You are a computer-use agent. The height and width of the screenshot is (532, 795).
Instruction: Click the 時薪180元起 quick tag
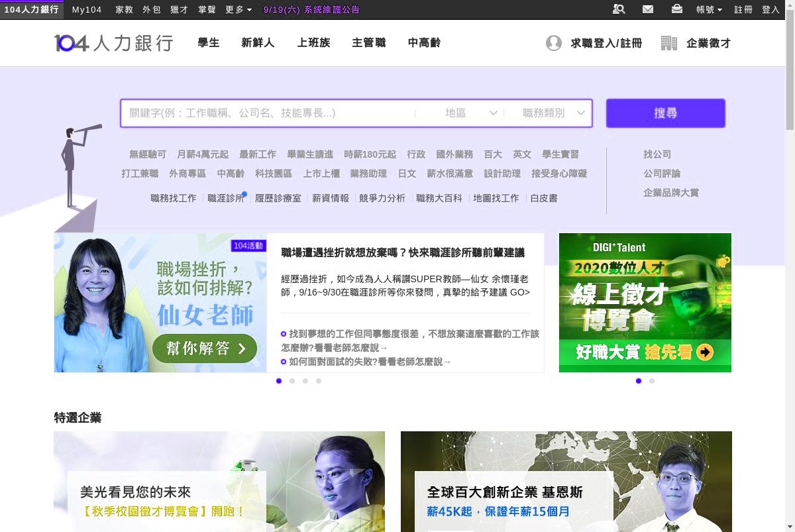(x=370, y=154)
